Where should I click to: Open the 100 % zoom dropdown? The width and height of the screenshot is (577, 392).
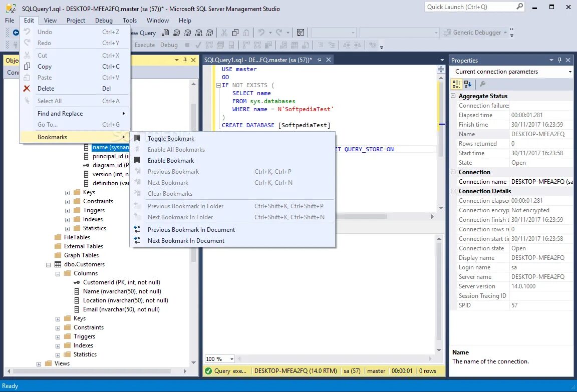(231, 359)
